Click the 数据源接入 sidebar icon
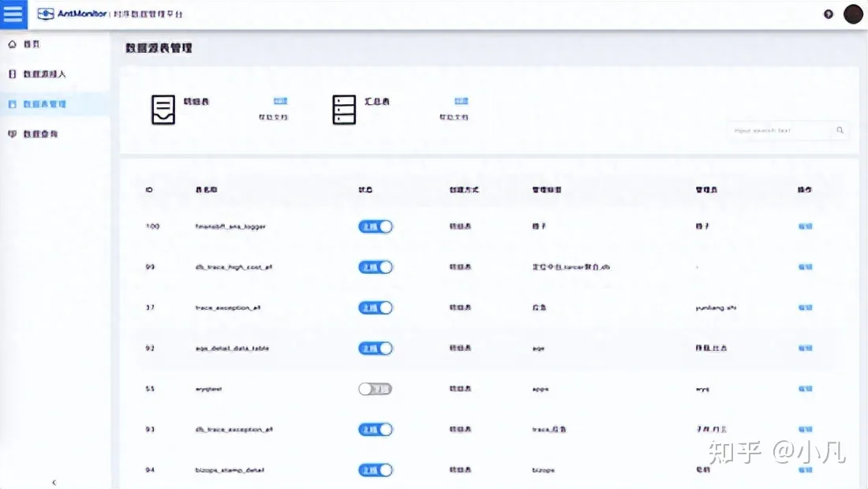This screenshot has height=489, width=868. pyautogui.click(x=12, y=74)
